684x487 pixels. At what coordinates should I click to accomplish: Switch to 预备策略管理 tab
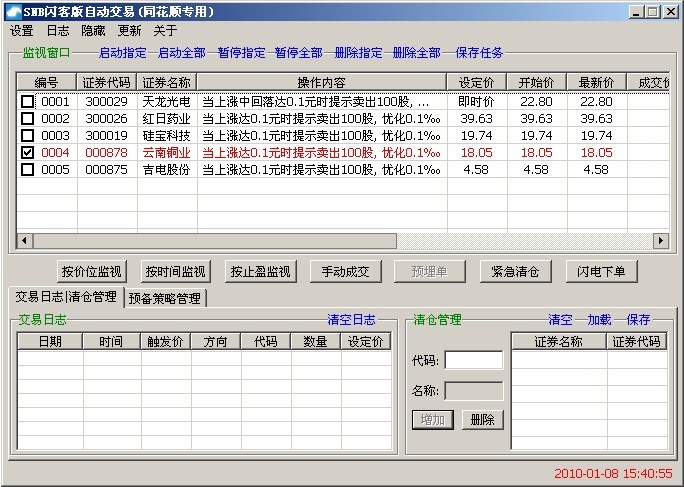coord(165,298)
